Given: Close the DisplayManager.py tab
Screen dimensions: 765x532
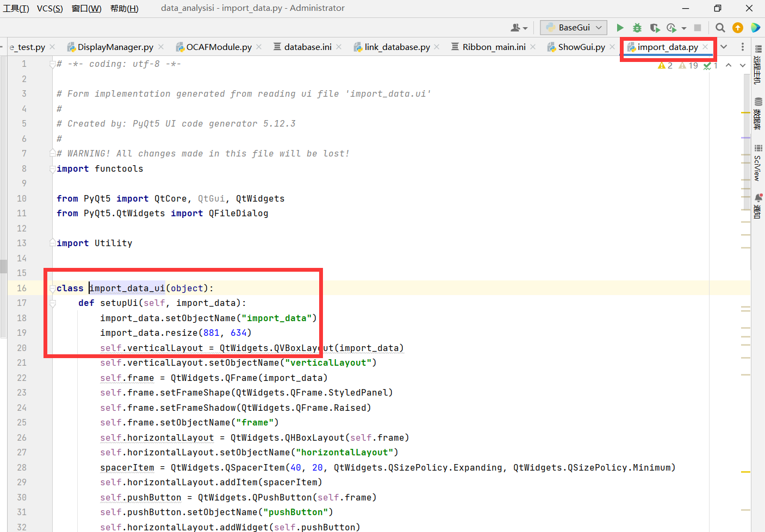Looking at the screenshot, I should click(x=160, y=47).
